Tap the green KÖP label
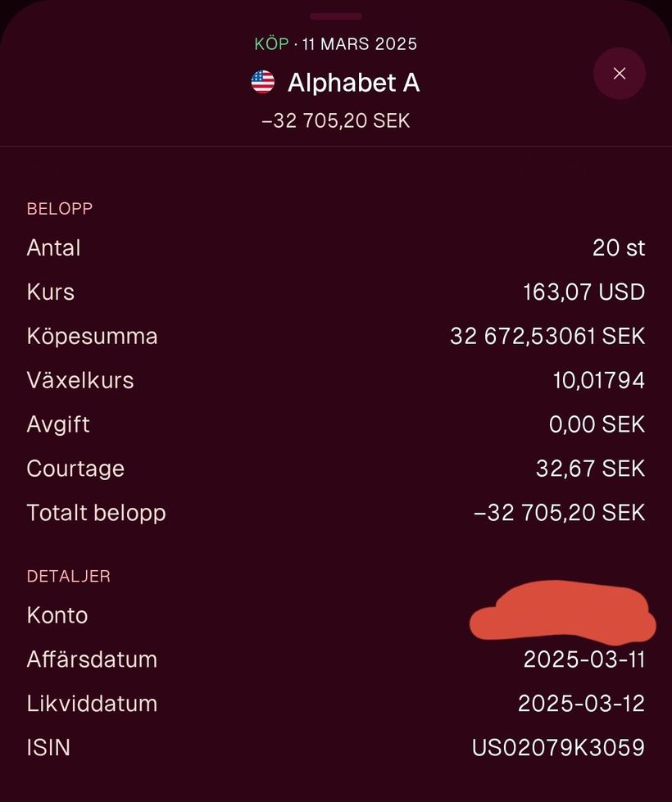The image size is (672, 802). (x=271, y=44)
